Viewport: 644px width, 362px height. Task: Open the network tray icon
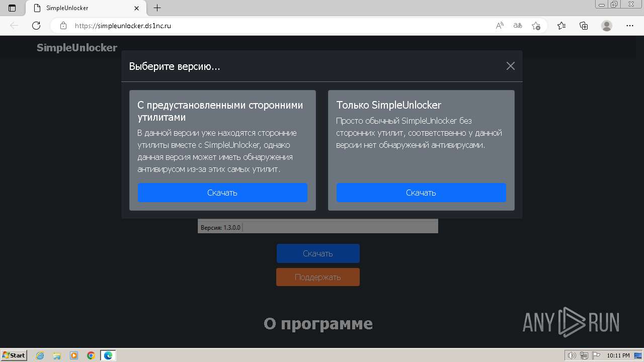click(584, 355)
